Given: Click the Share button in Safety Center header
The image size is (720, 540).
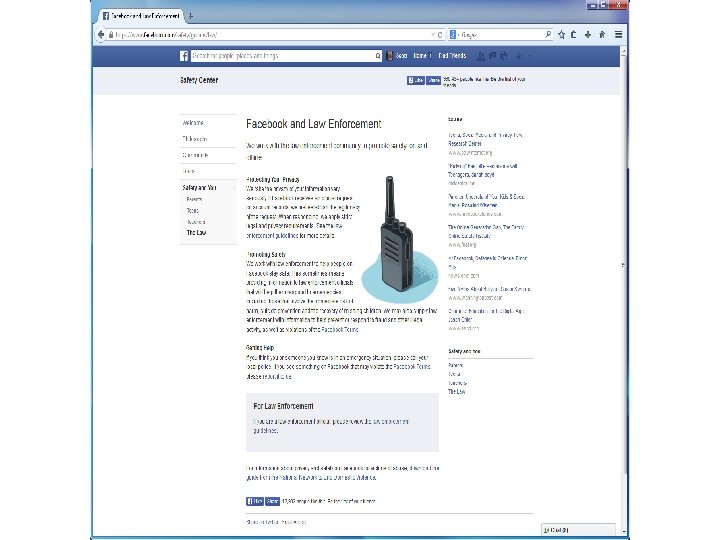Looking at the screenshot, I should 433,80.
